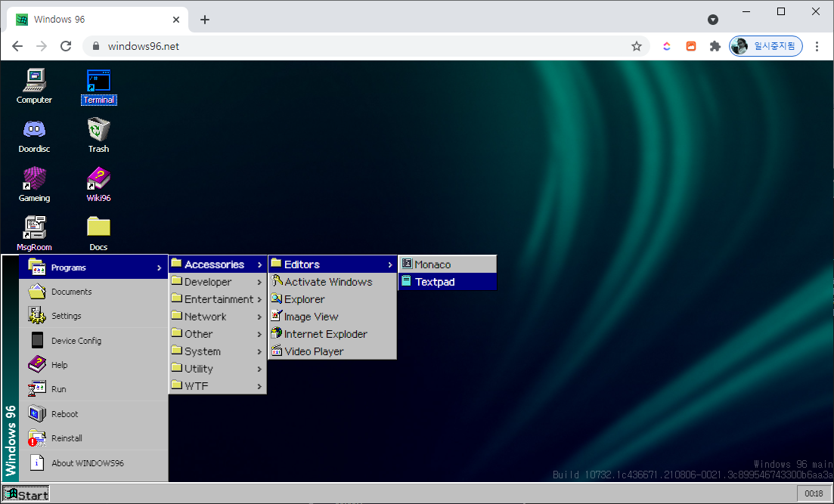Open the Doordisc desktop icon
Viewport: 834px width, 504px height.
pyautogui.click(x=34, y=136)
